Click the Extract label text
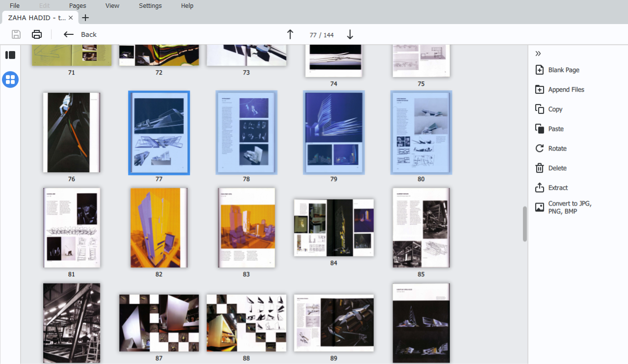 (x=558, y=187)
